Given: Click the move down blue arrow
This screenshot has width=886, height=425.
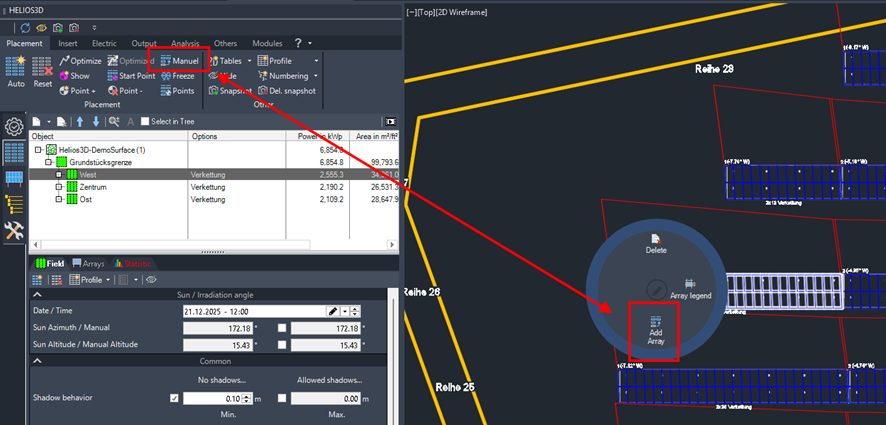Looking at the screenshot, I should [x=96, y=121].
